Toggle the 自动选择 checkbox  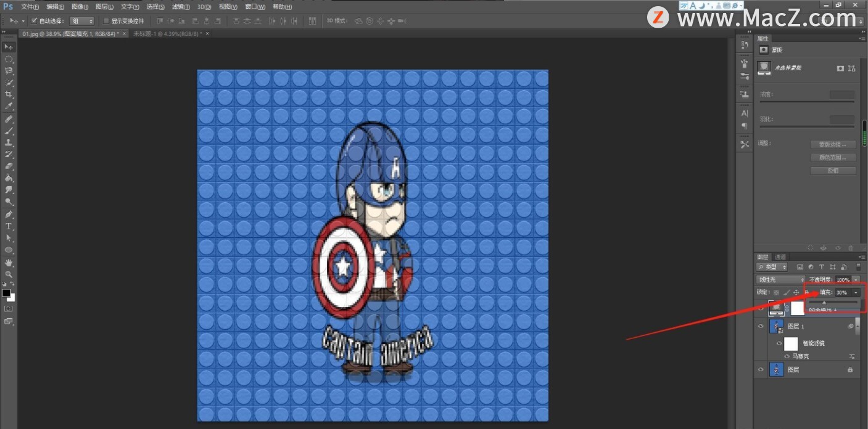[x=34, y=21]
